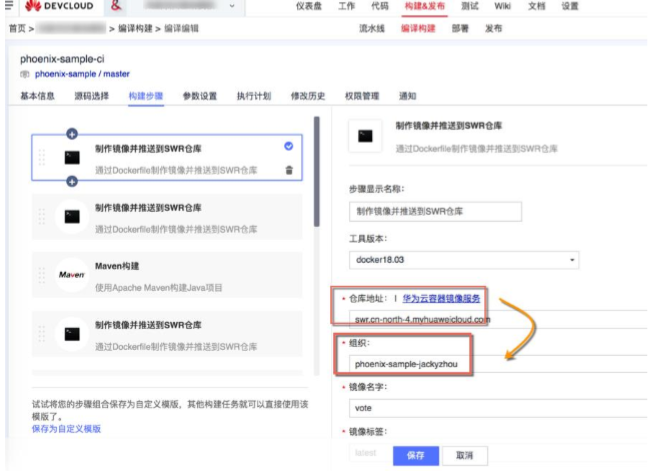Click the steps list scrollbar
This screenshot has width=656, height=475.
point(317,172)
